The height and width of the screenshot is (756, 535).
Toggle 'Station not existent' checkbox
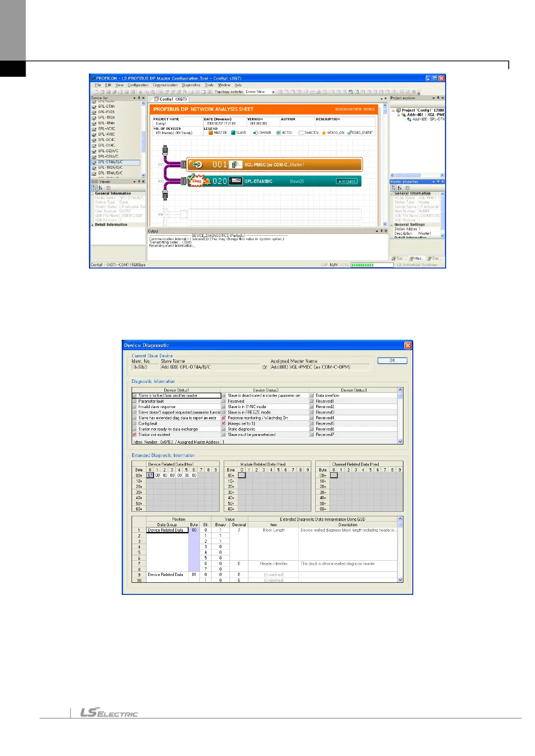(x=134, y=435)
